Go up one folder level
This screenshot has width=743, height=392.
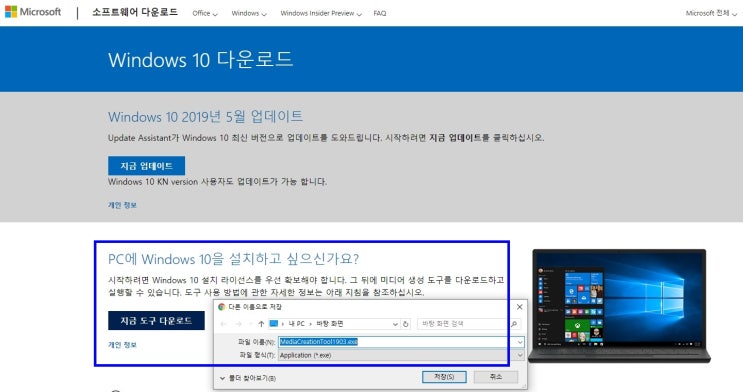(x=261, y=324)
